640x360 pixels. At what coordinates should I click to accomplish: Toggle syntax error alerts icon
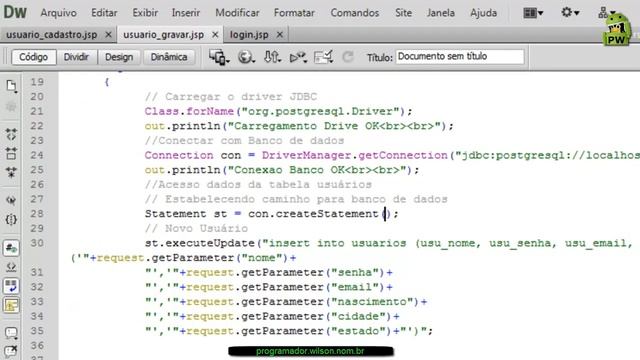coord(11,305)
